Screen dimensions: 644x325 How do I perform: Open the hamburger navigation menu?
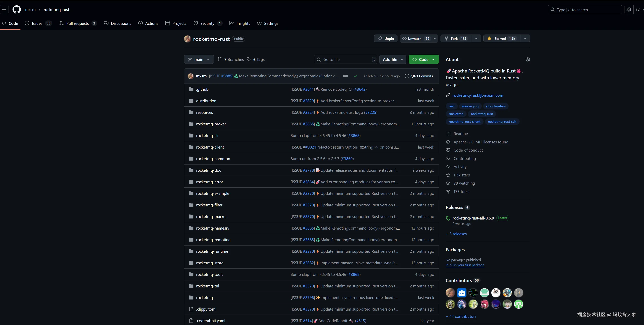point(4,9)
